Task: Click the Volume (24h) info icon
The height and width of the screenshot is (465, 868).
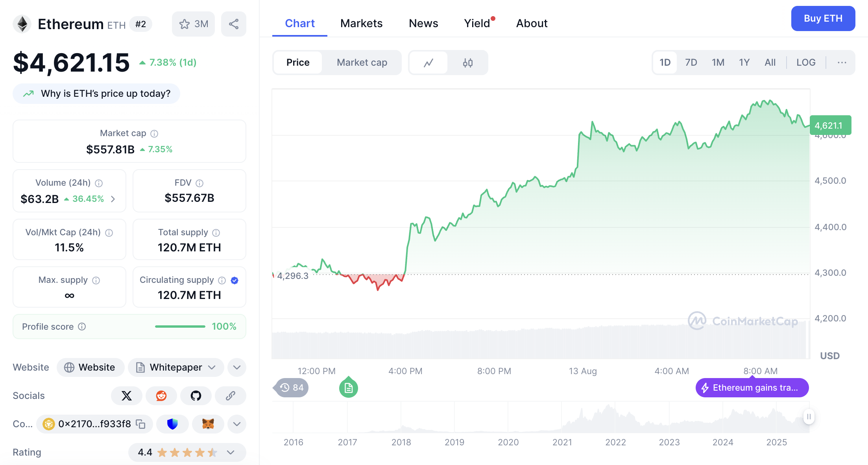Action: tap(99, 183)
